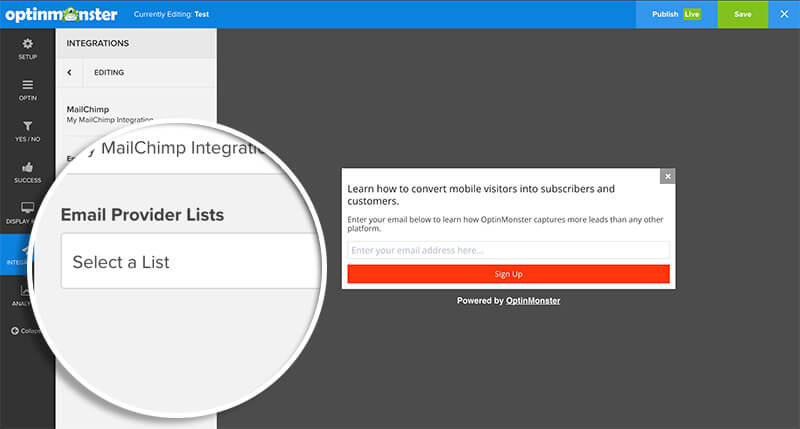
Task: Open the Yes/No funnel section
Action: coord(28,132)
